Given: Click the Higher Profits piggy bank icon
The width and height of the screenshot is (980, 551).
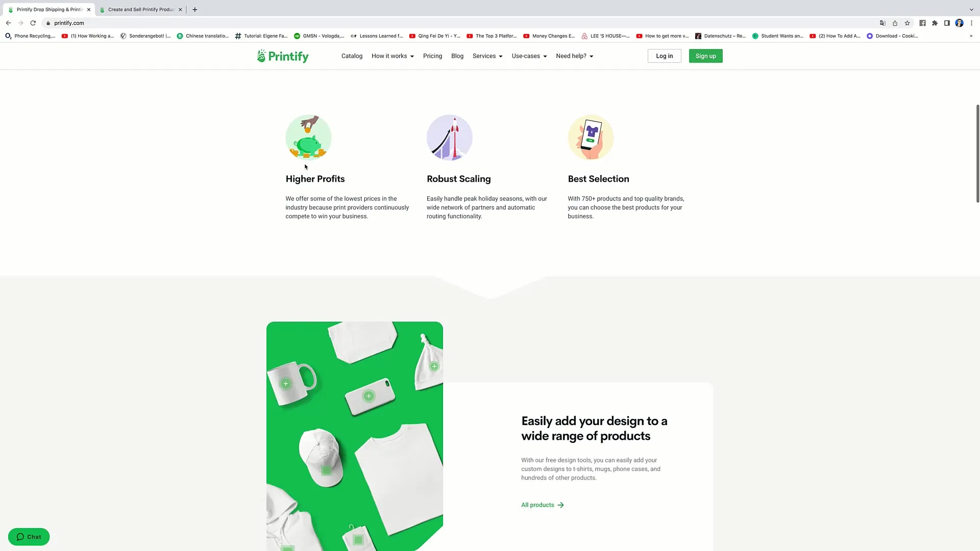Looking at the screenshot, I should [309, 138].
